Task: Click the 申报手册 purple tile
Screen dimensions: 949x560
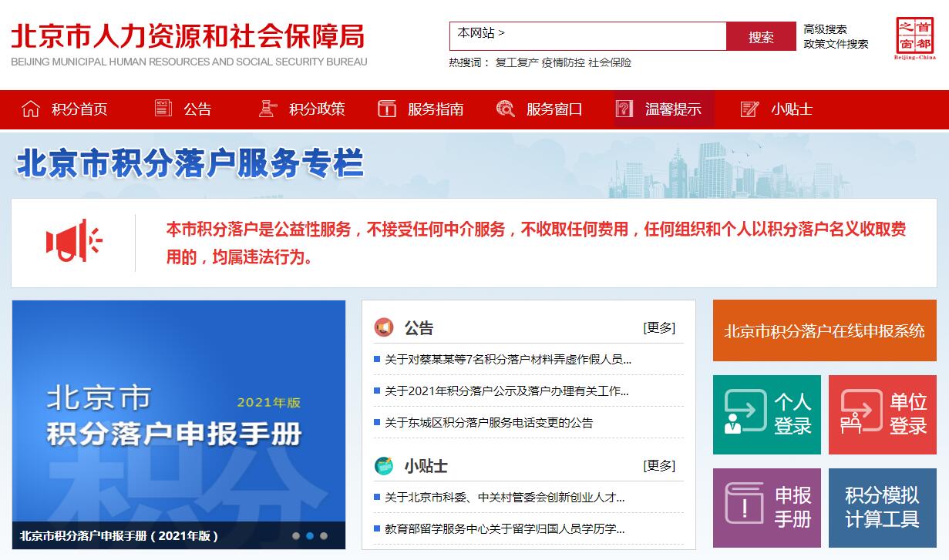Action: 767,508
